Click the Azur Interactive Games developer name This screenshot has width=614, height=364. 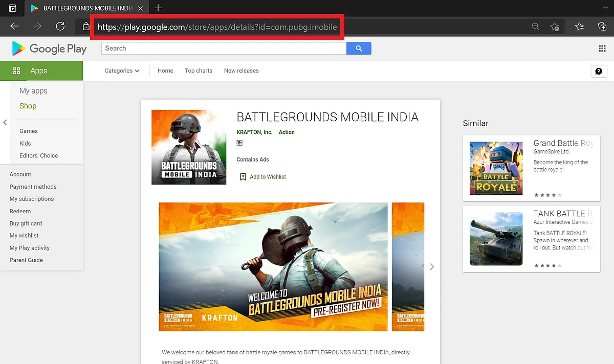(x=563, y=222)
